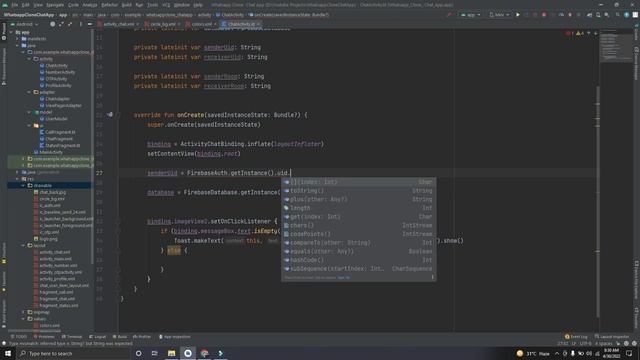Open the File menu
The width and height of the screenshot is (640, 360).
(x=15, y=5)
